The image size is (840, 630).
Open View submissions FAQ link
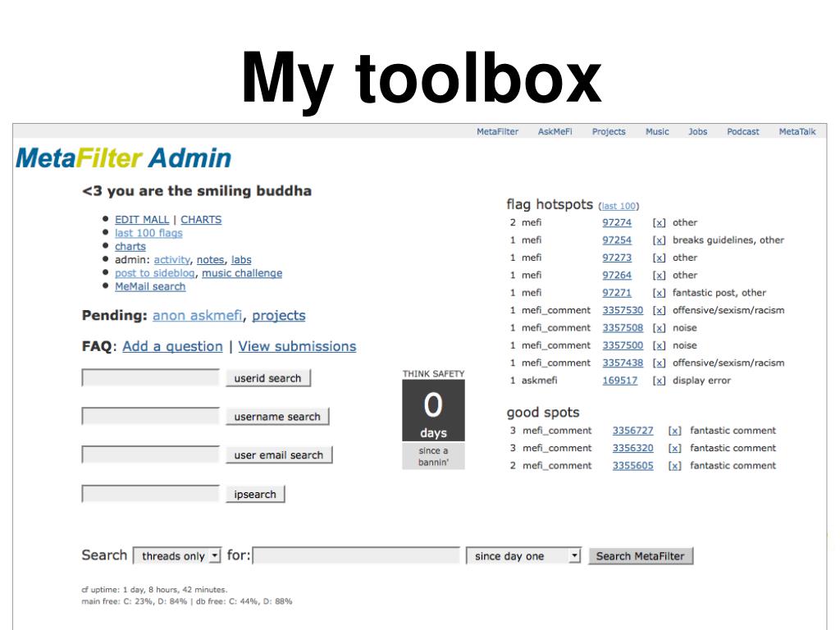coord(297,347)
